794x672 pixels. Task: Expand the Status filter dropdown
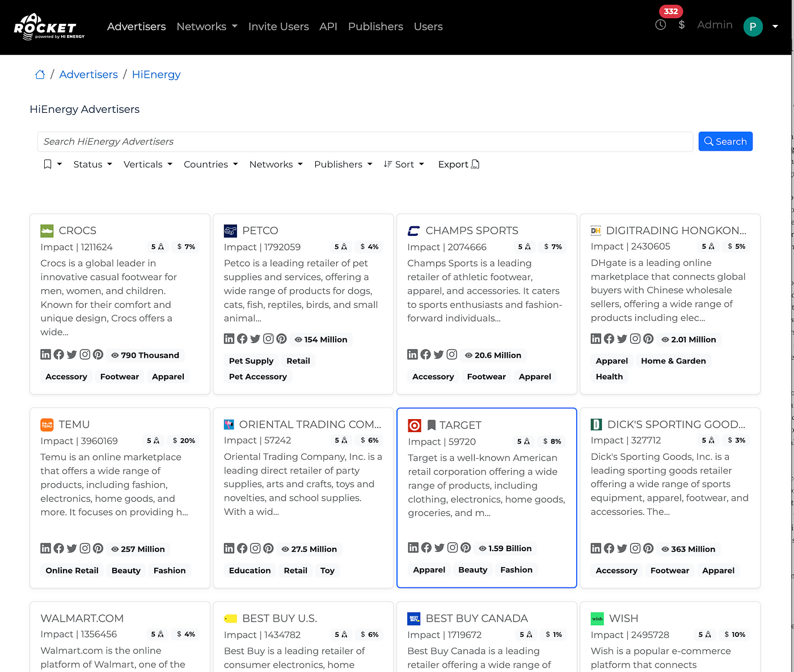click(93, 164)
